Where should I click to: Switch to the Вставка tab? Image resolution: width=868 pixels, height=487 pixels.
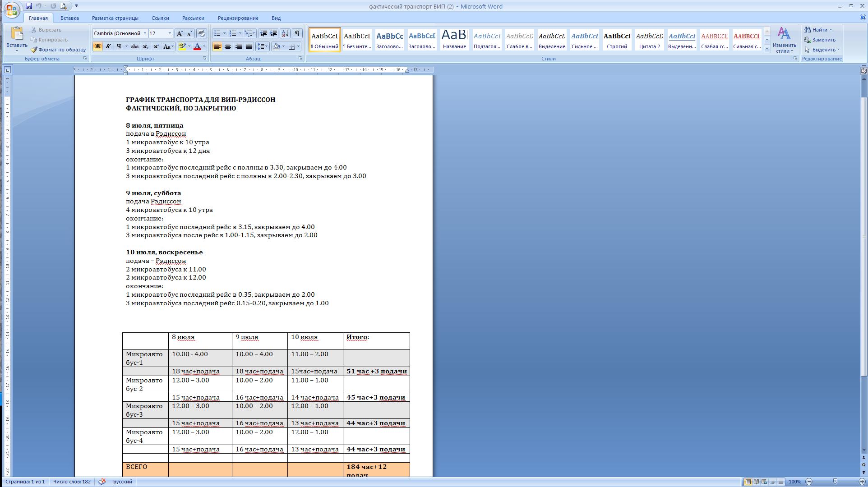pos(69,18)
